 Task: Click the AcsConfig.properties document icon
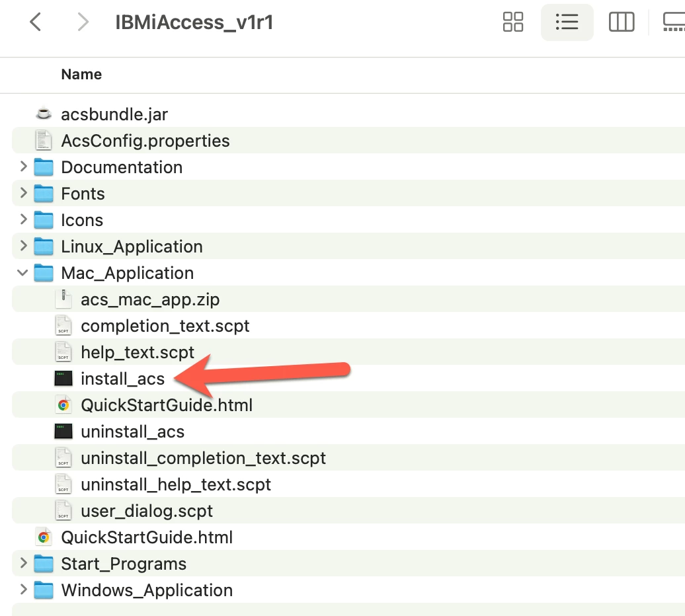pyautogui.click(x=43, y=141)
